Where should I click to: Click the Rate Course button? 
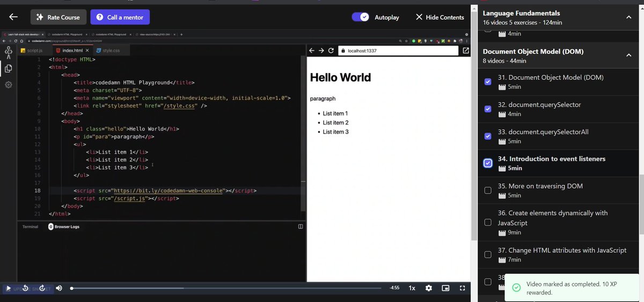58,17
